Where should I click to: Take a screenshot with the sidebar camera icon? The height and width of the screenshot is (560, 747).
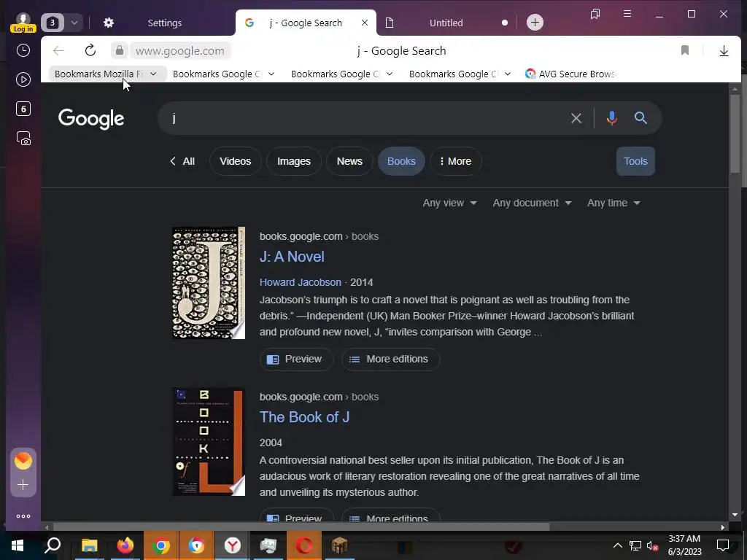coord(23,138)
